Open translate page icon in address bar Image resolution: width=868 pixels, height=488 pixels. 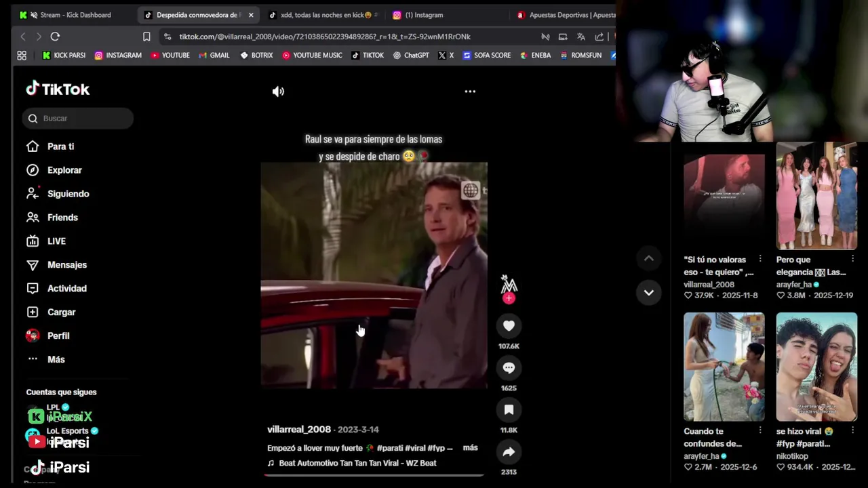[581, 37]
